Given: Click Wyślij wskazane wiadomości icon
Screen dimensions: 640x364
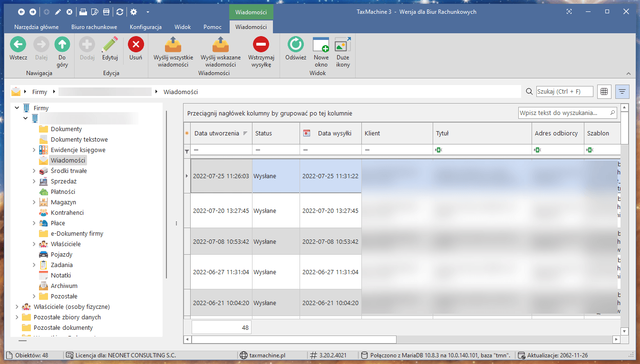Looking at the screenshot, I should tap(220, 45).
